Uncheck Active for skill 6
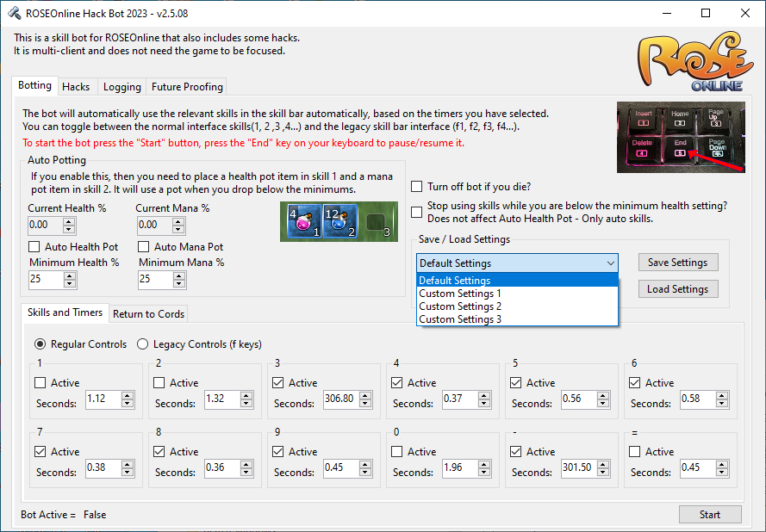 pos(634,383)
